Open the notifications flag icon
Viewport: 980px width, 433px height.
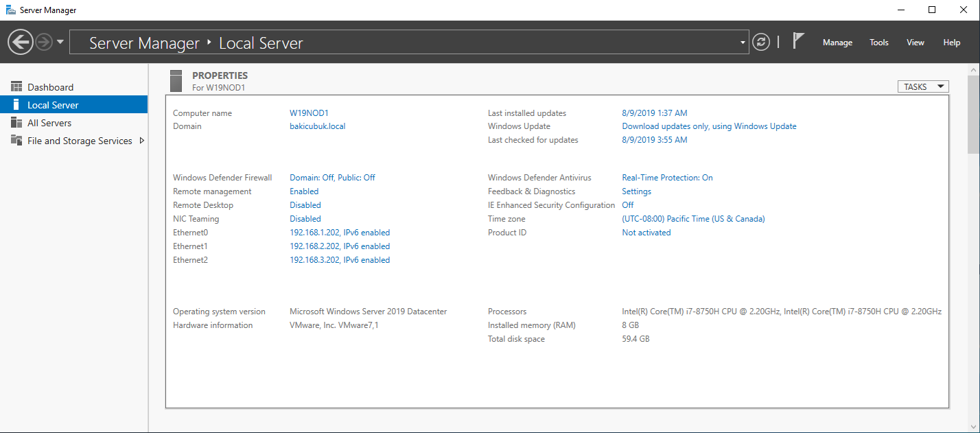click(798, 41)
